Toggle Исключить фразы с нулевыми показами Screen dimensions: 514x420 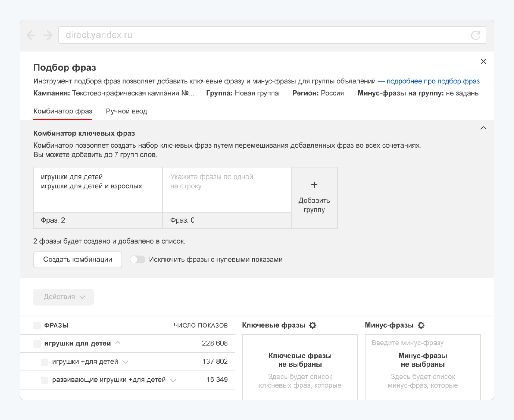click(137, 260)
